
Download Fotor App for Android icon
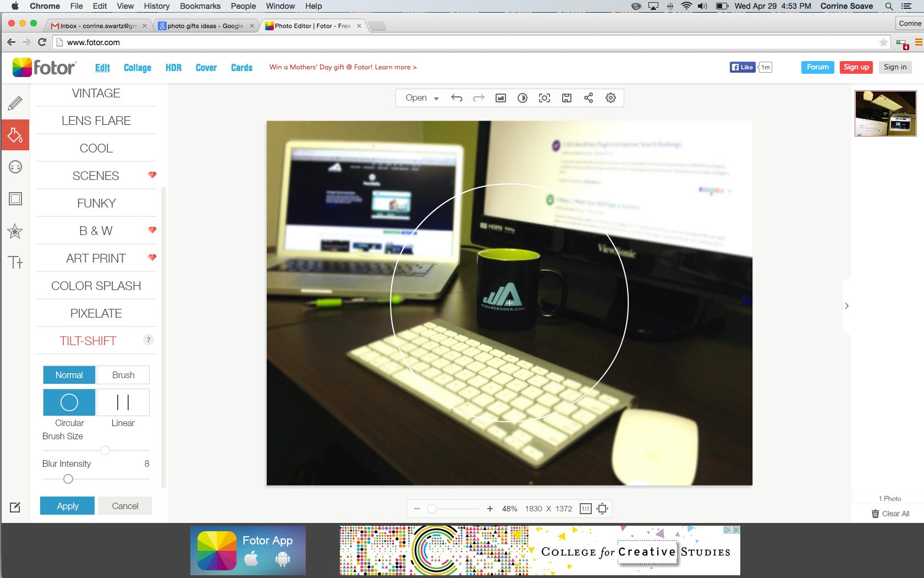tap(283, 559)
